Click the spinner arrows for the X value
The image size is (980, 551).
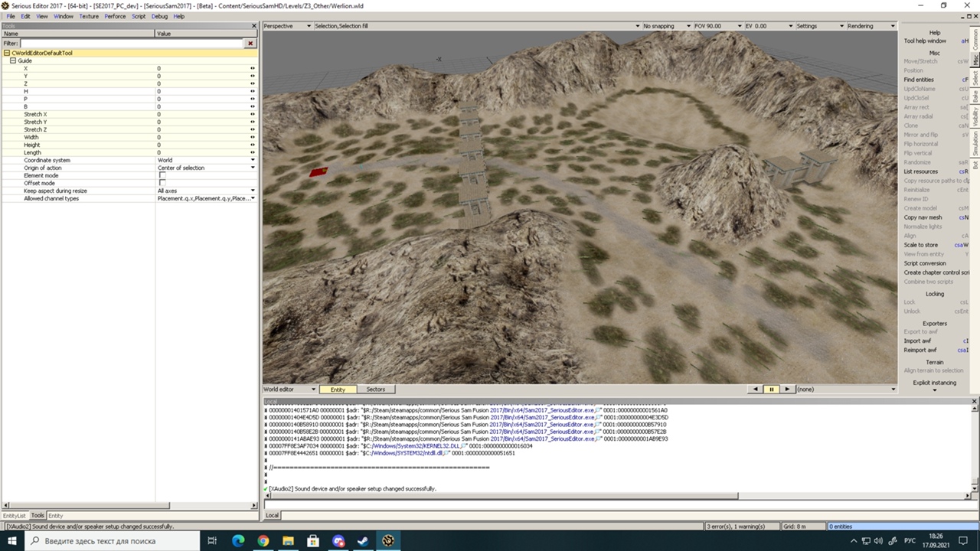click(x=252, y=68)
